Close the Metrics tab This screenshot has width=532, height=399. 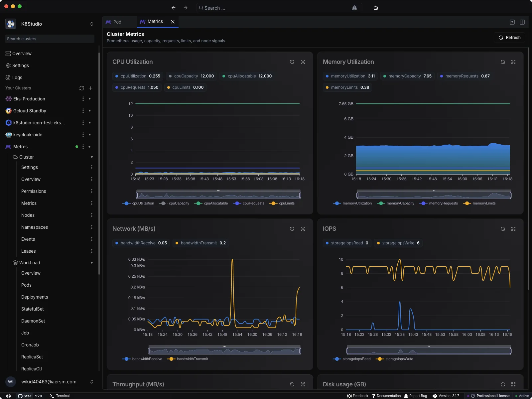point(173,22)
